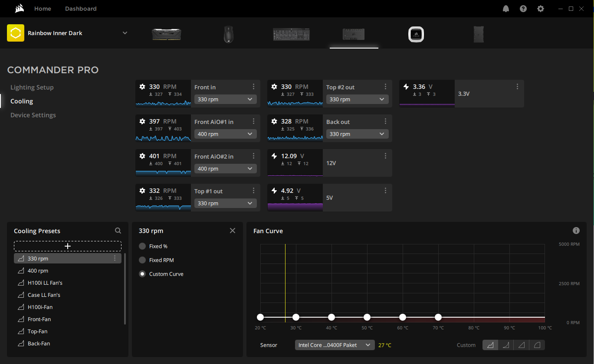Screen dimensions: 594x364
Task: Click fan curve point at 40 °C
Action: (331, 317)
